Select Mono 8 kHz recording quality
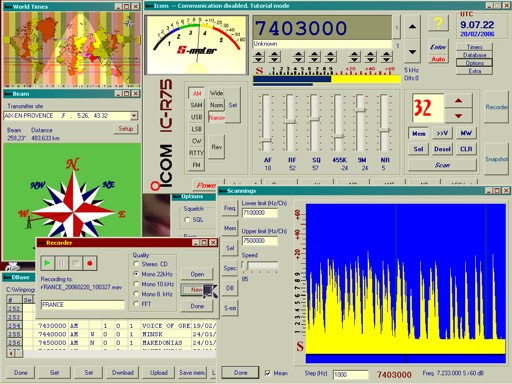The height and width of the screenshot is (384, 512). [136, 294]
